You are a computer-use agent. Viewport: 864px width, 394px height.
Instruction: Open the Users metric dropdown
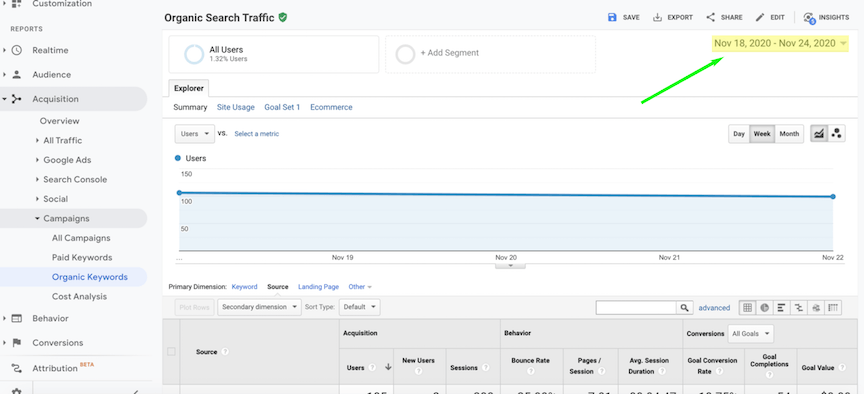(195, 134)
